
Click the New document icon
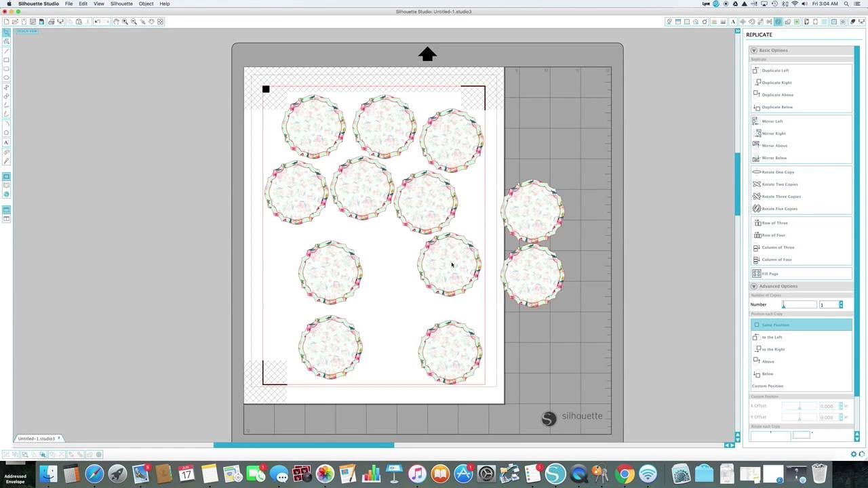point(6,22)
